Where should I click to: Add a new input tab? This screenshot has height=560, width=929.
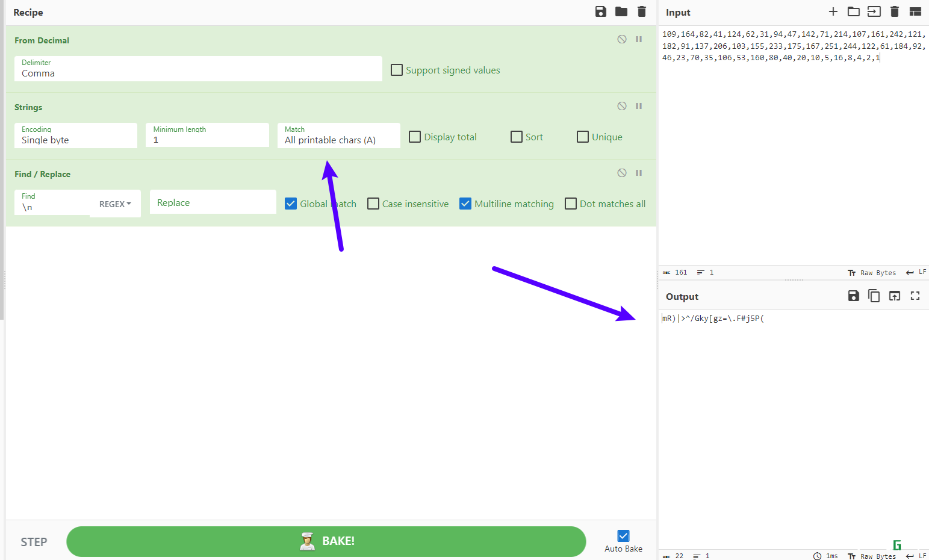coord(833,11)
